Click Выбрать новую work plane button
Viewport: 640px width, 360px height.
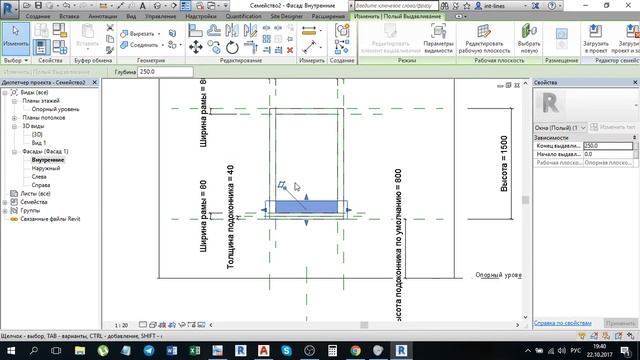[x=529, y=39]
